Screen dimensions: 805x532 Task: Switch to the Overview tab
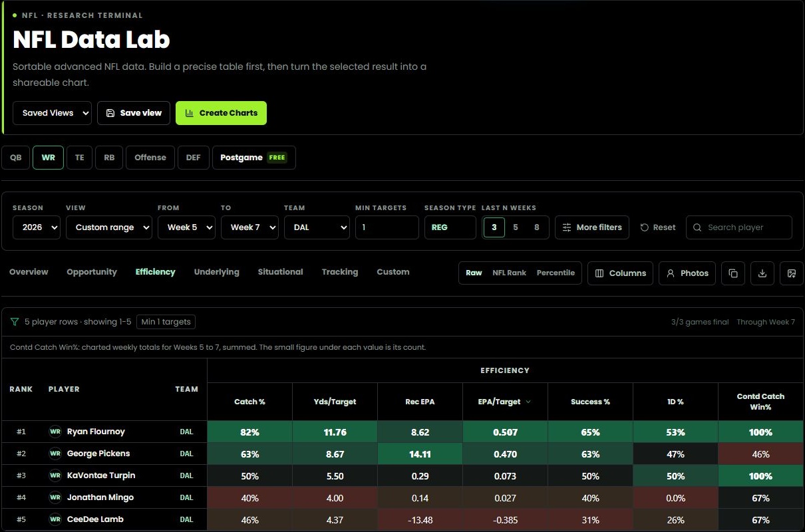coord(29,272)
